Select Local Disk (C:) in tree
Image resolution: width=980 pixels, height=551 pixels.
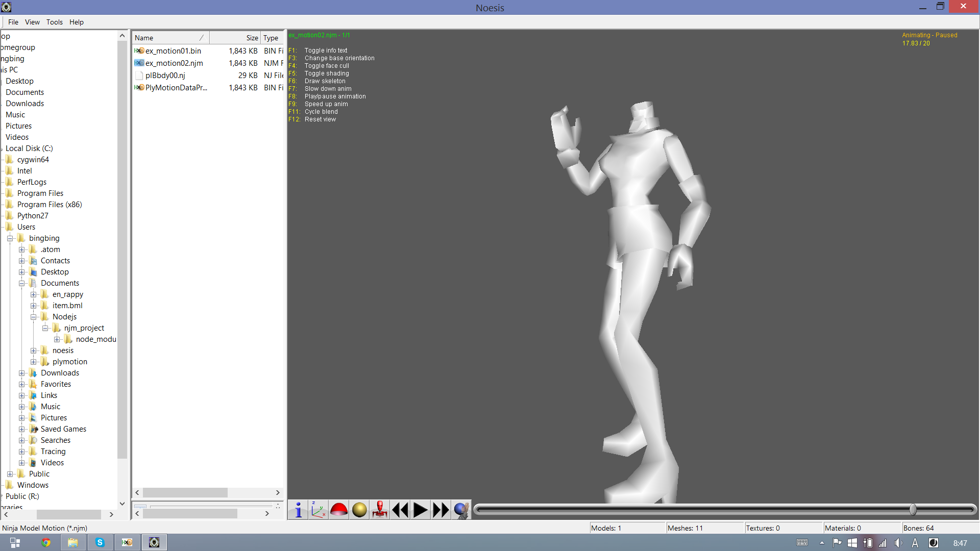pyautogui.click(x=29, y=148)
